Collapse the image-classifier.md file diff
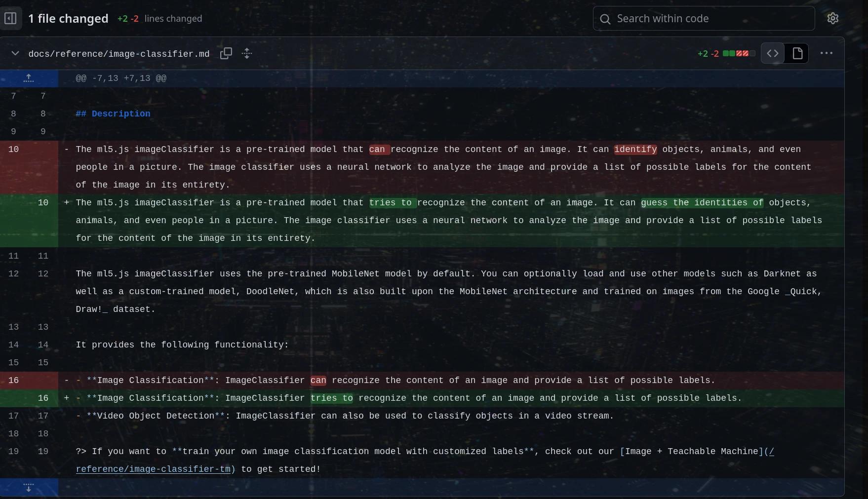The height and width of the screenshot is (499, 868). click(15, 53)
